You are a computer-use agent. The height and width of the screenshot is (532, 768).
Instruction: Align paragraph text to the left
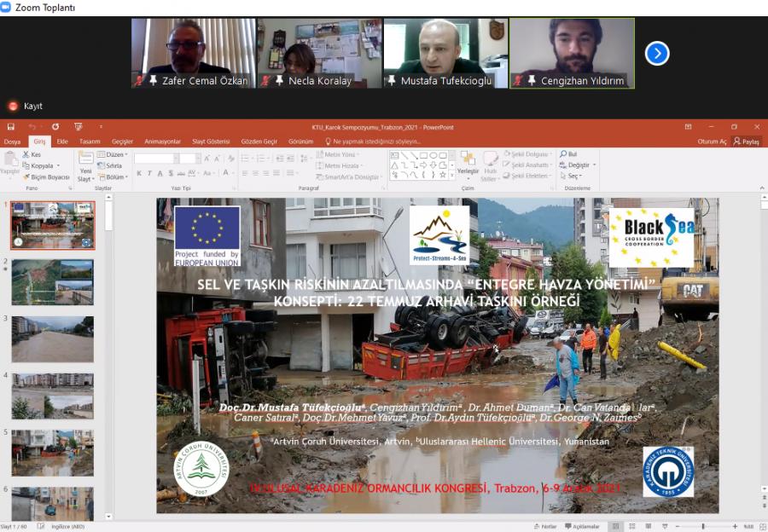pyautogui.click(x=245, y=173)
